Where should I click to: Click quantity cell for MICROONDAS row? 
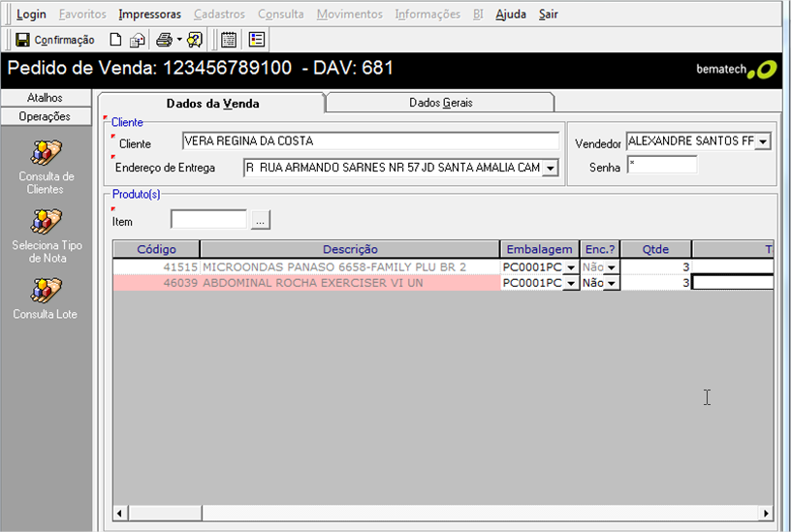tap(655, 266)
